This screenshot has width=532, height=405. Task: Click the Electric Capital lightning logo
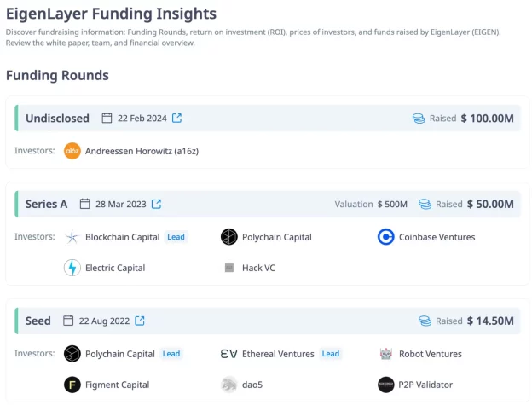(72, 268)
